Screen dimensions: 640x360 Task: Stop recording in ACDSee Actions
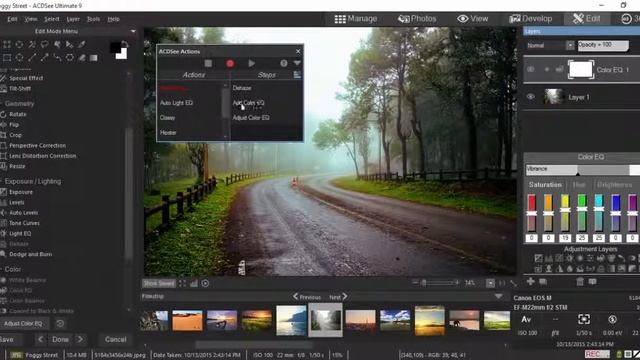coord(208,63)
